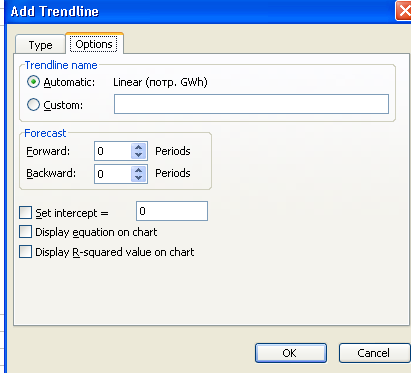Focus the Set intercept value field
411x373 pixels.
(x=172, y=211)
